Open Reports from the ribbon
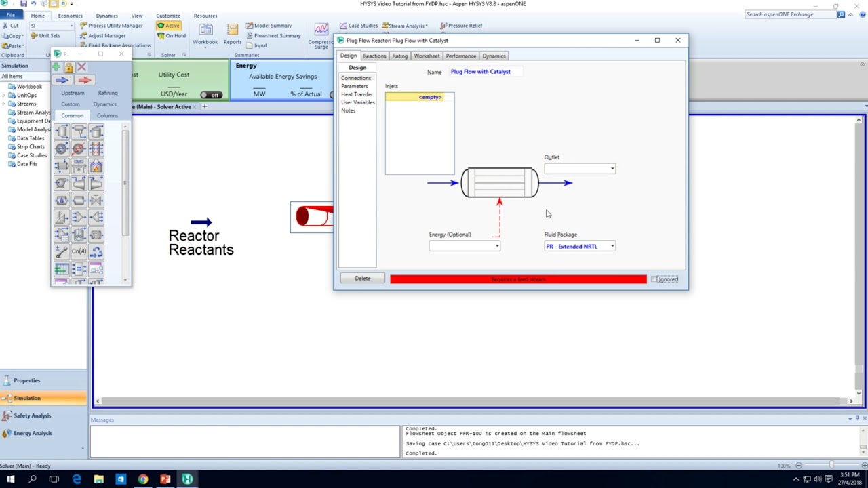The height and width of the screenshot is (488, 868). [233, 34]
